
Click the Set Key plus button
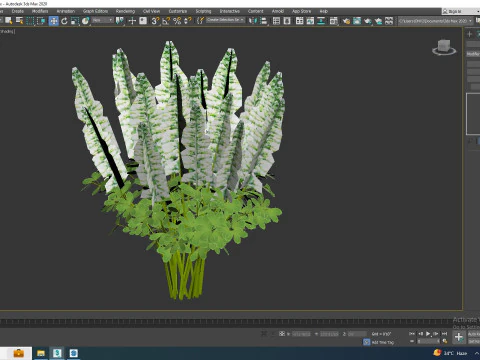click(459, 337)
